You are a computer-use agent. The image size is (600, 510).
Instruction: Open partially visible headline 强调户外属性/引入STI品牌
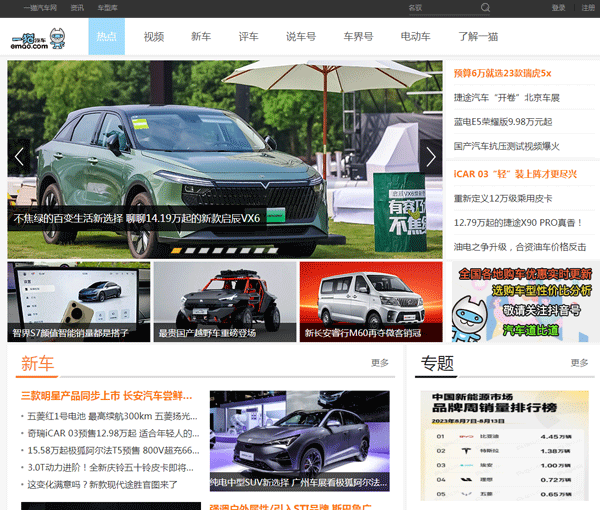coord(290,507)
